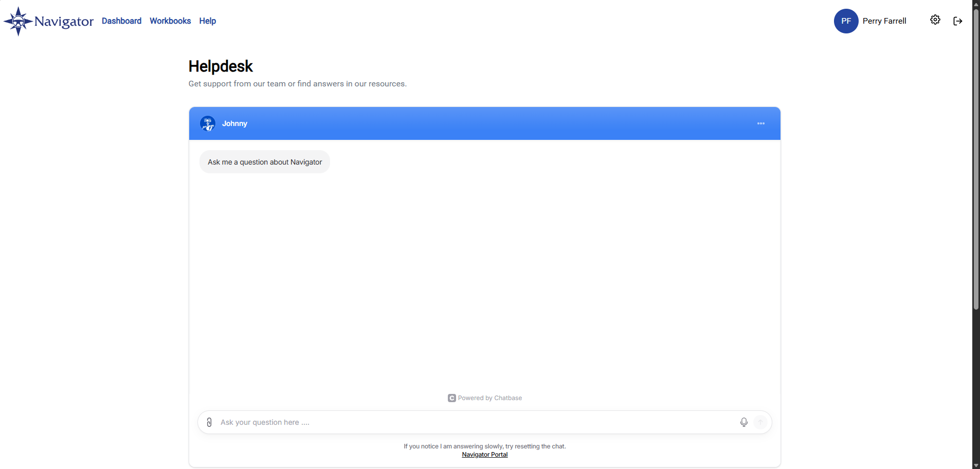Viewport: 980px width, 469px height.
Task: Click the scrollbar down arrow
Action: click(x=976, y=465)
